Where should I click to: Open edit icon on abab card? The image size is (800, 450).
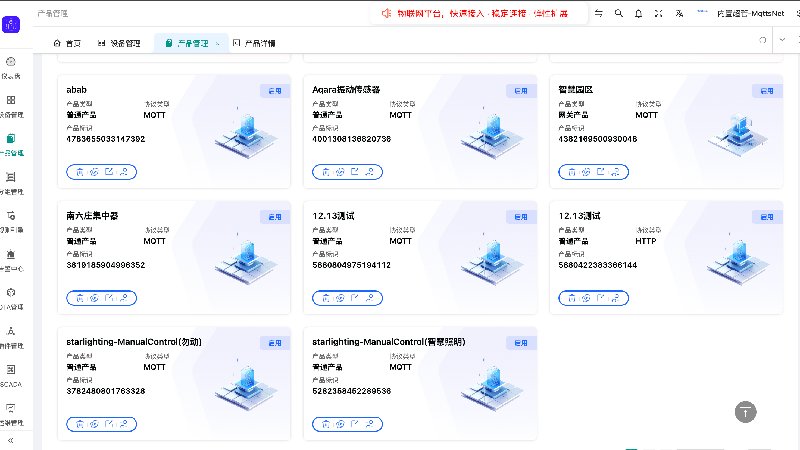(x=109, y=172)
